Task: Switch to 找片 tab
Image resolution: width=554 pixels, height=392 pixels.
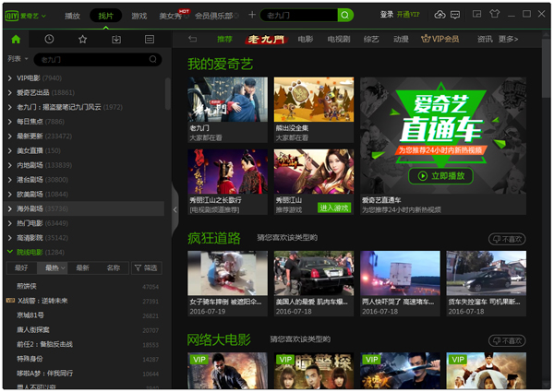Action: pyautogui.click(x=105, y=16)
